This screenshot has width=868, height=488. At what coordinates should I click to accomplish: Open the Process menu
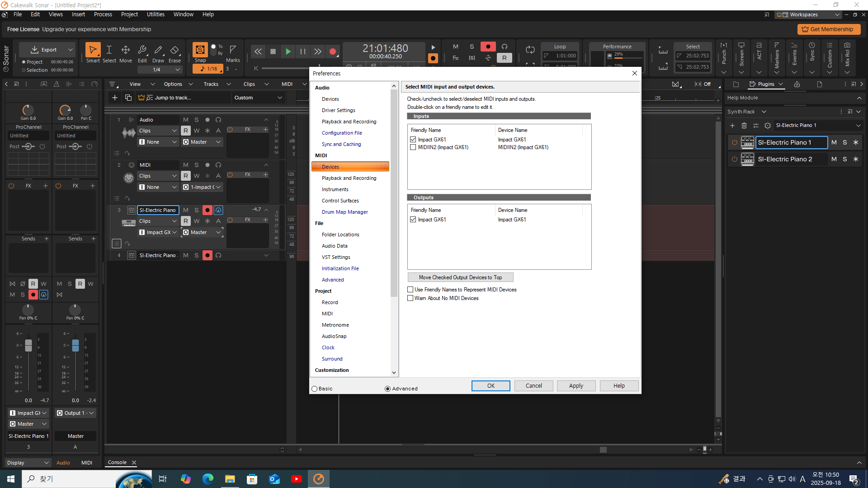(103, 14)
